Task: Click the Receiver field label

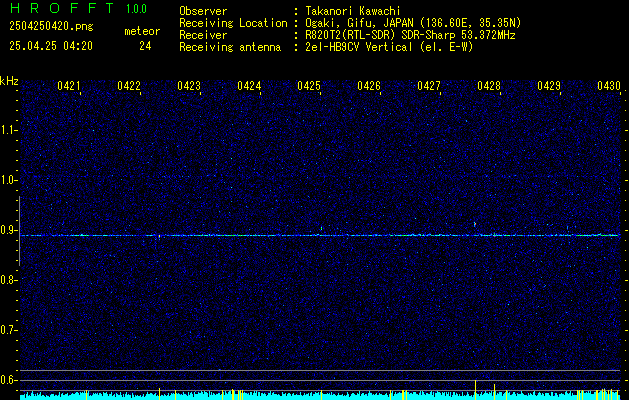Action: [x=203, y=35]
